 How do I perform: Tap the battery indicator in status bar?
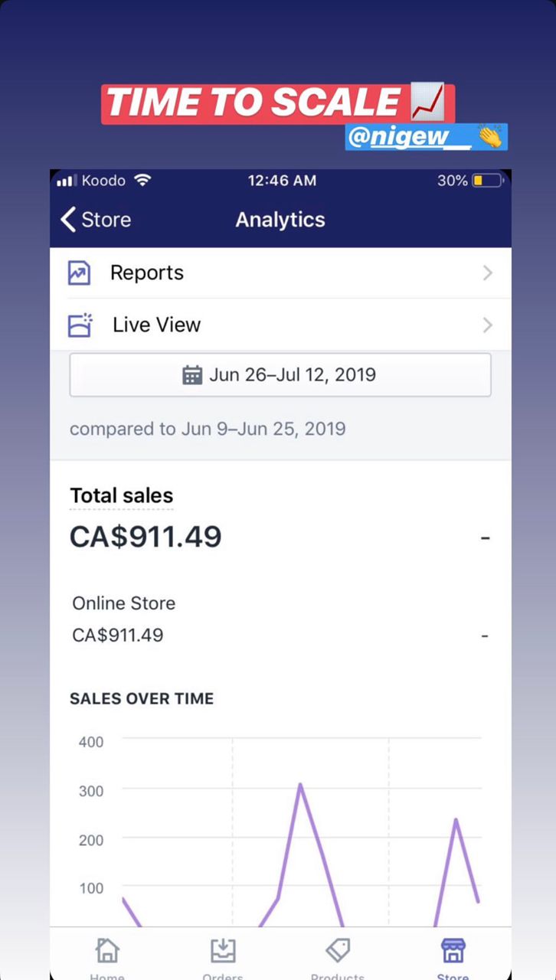487,181
